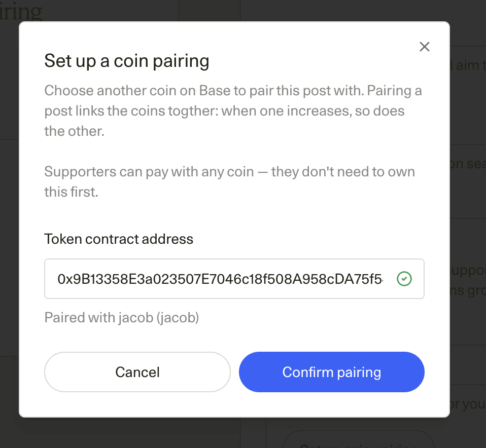This screenshot has height=448, width=486.
Task: Click the green validation checkmark icon
Action: 404,279
